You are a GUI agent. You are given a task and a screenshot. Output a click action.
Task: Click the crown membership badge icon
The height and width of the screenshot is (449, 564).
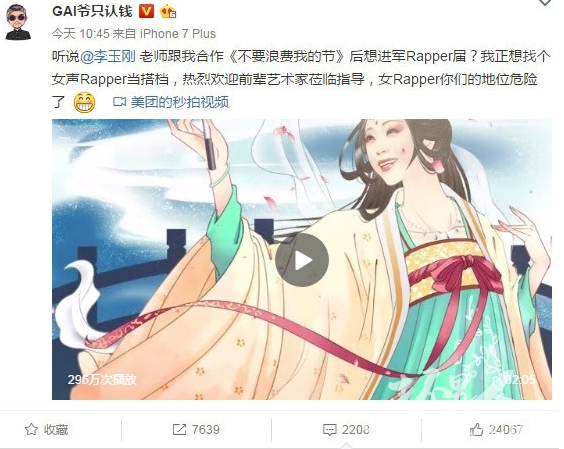click(168, 11)
